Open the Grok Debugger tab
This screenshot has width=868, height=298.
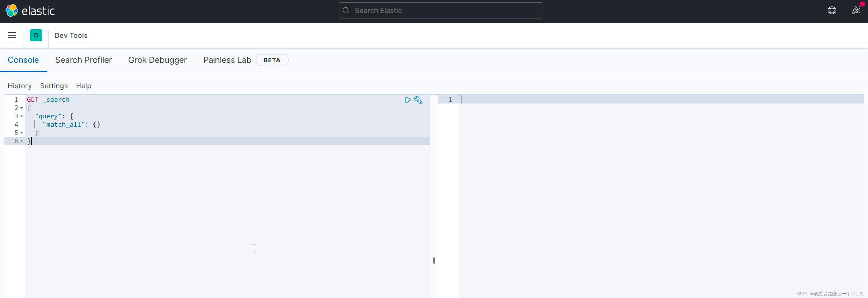[x=157, y=60]
